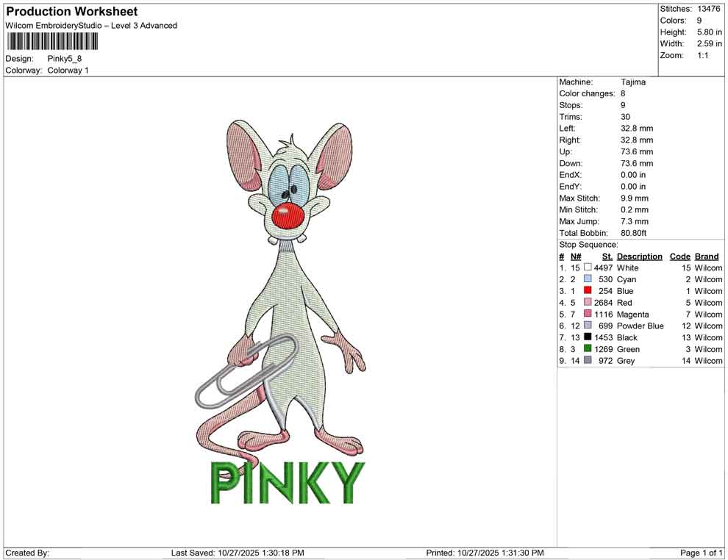The image size is (728, 560).
Task: Click the red swatch in the Blue row
Action: click(588, 290)
